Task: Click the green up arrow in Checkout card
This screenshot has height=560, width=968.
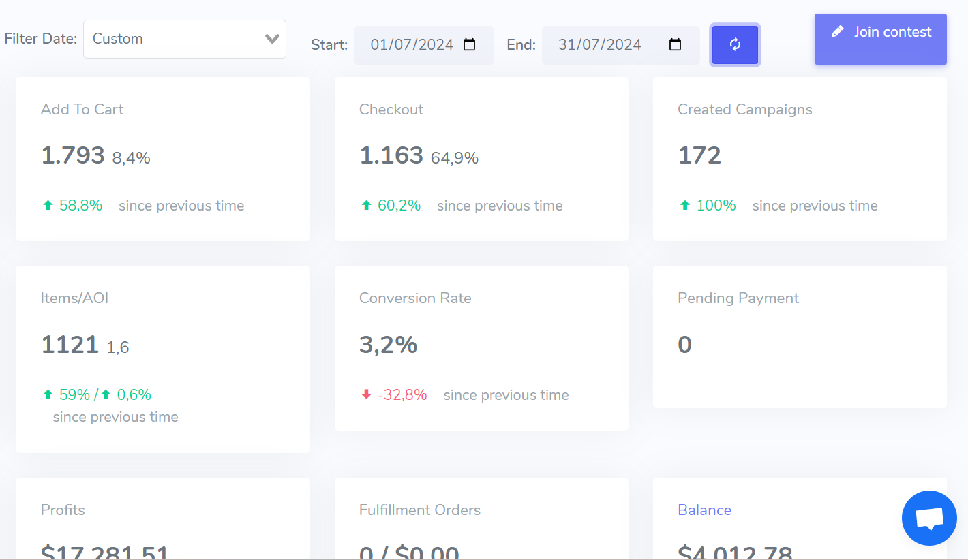Action: coord(366,206)
